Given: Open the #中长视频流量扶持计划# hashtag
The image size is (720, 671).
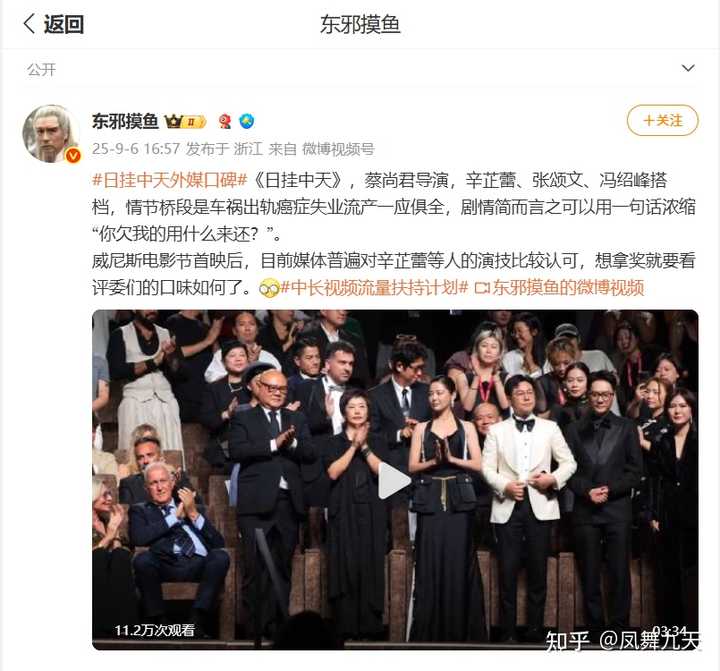Looking at the screenshot, I should tap(374, 288).
